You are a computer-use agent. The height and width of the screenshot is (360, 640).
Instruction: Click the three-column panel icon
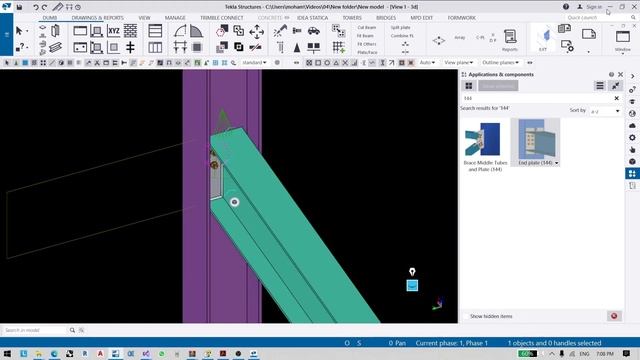click(155, 47)
